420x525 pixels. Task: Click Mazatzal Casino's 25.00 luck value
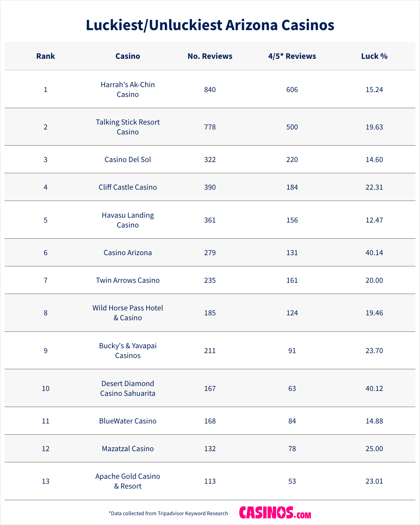pyautogui.click(x=374, y=449)
